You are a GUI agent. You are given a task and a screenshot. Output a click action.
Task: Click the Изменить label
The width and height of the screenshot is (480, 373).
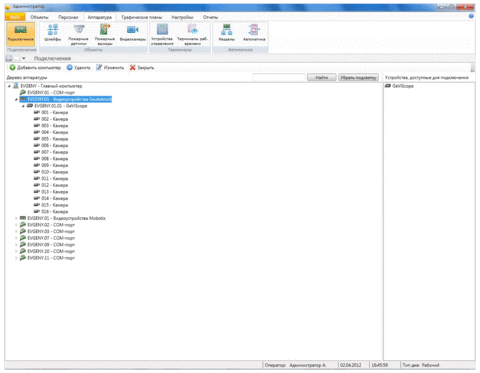point(114,68)
